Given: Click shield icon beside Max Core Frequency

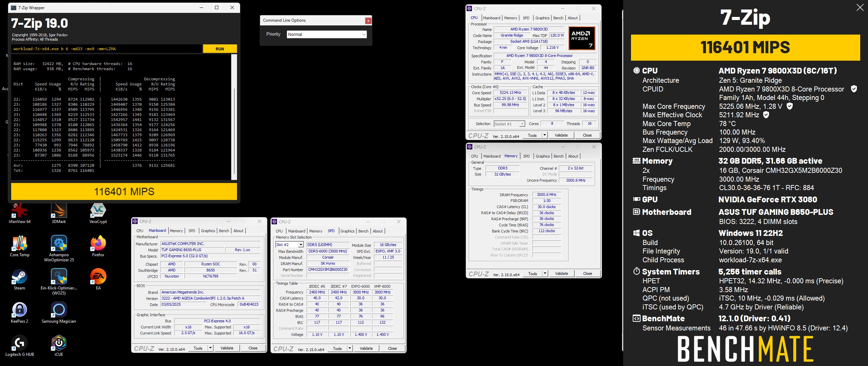Looking at the screenshot, I should (789, 106).
